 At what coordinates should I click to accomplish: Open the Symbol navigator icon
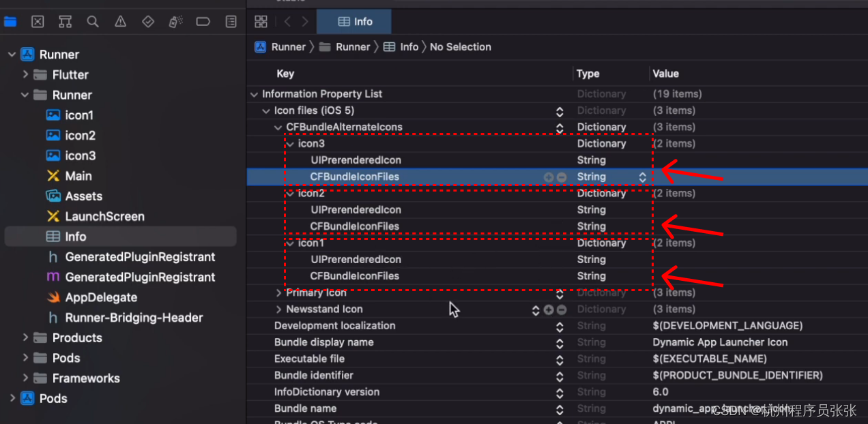(65, 22)
